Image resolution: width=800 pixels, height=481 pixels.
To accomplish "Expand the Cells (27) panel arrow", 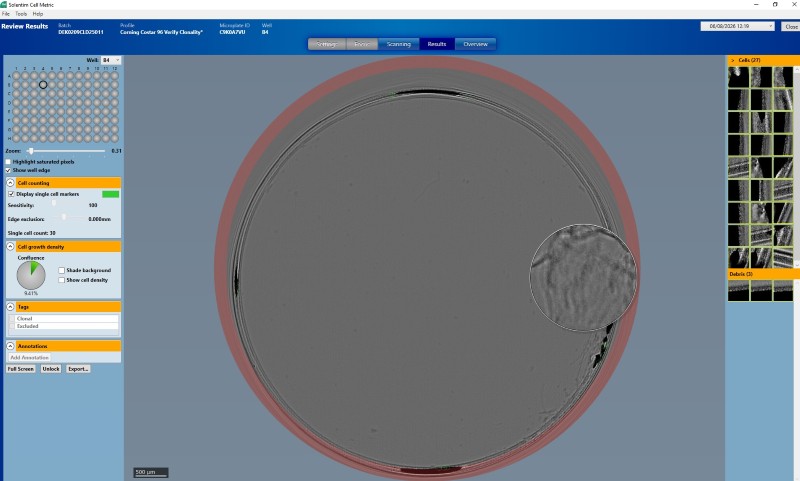I will (x=733, y=60).
